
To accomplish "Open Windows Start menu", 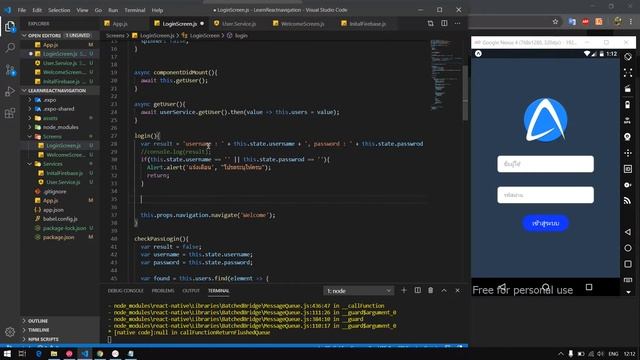I will [x=7, y=353].
